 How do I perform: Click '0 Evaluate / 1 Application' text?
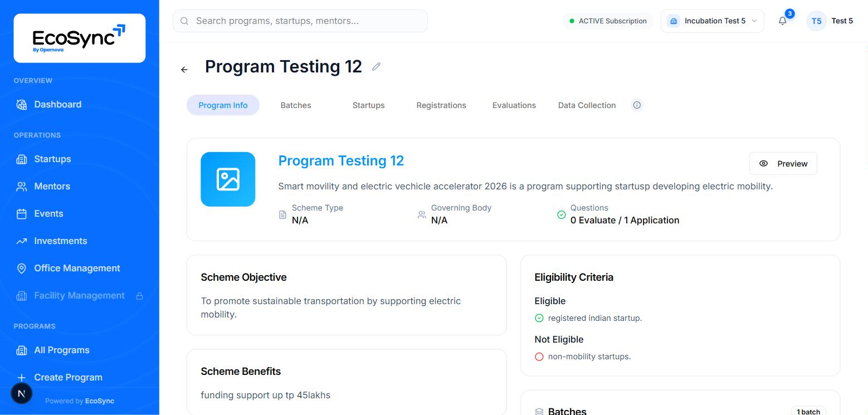(625, 221)
